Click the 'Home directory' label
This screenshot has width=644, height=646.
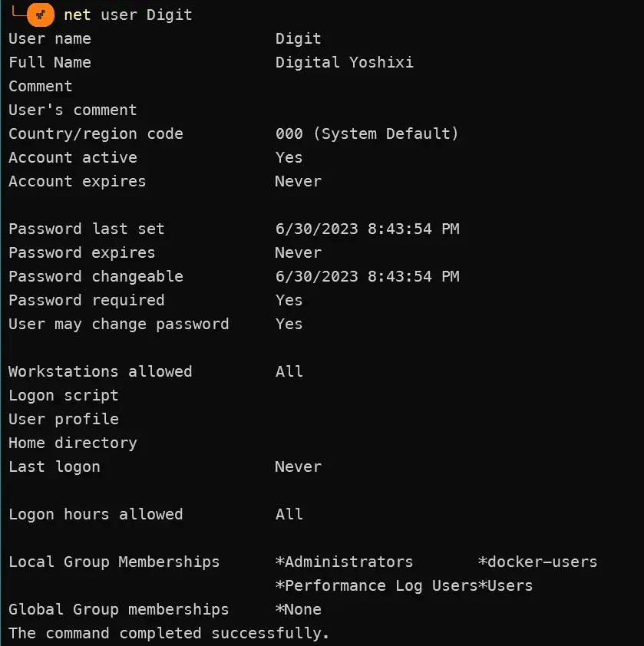coord(73,443)
